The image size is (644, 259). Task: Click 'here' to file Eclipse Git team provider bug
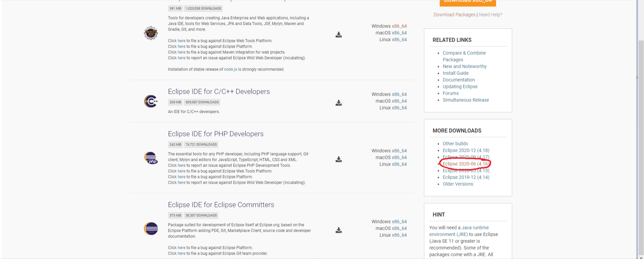(x=181, y=254)
